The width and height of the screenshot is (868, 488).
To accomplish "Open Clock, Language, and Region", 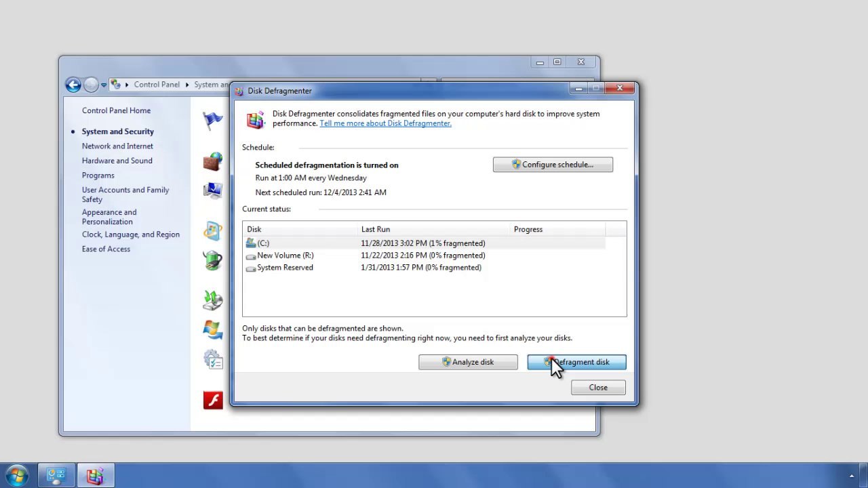I will (131, 235).
